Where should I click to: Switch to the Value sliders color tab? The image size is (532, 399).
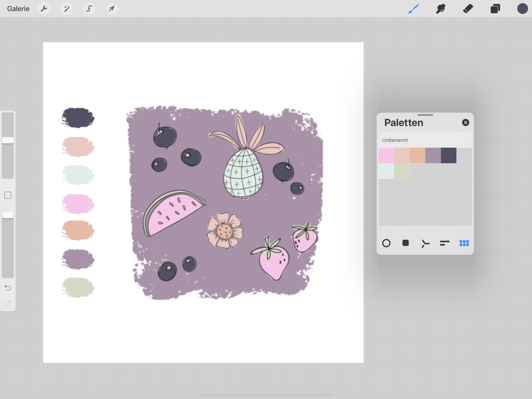(x=445, y=243)
